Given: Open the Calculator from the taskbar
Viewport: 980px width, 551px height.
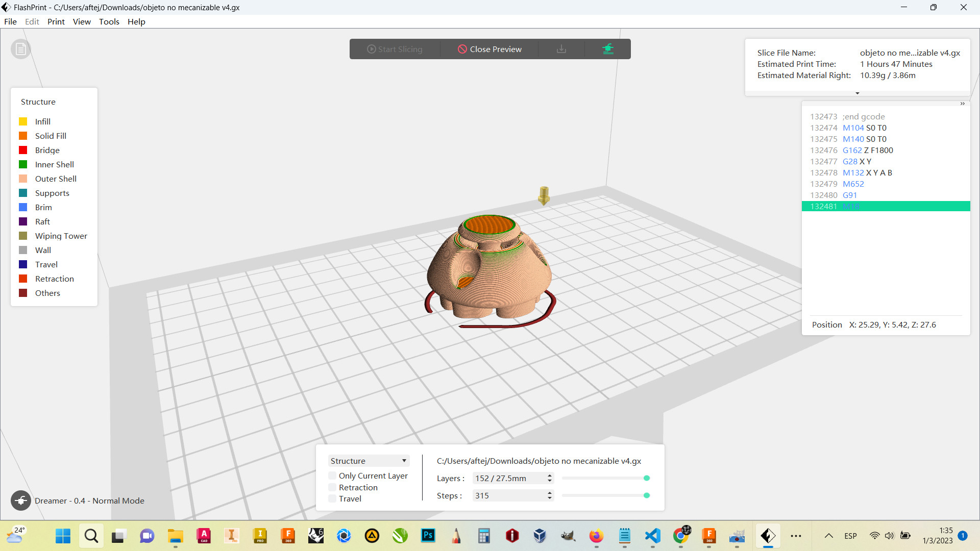Looking at the screenshot, I should [484, 536].
